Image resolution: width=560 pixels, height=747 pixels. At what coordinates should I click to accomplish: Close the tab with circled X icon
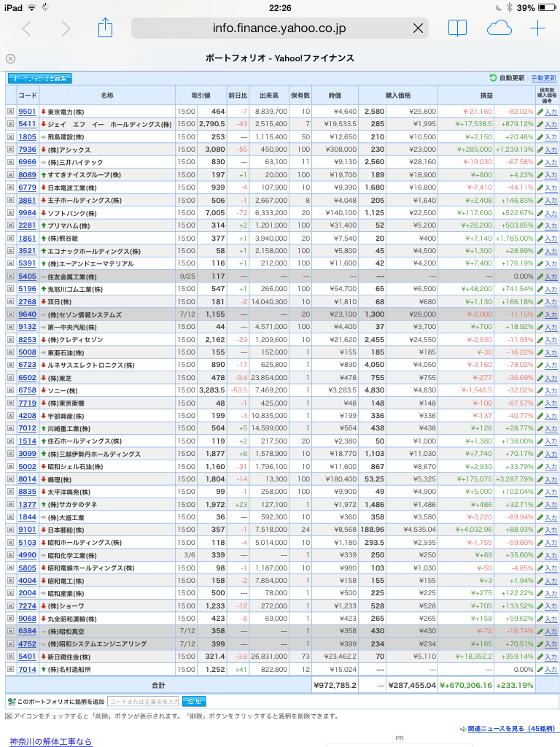pyautogui.click(x=10, y=58)
